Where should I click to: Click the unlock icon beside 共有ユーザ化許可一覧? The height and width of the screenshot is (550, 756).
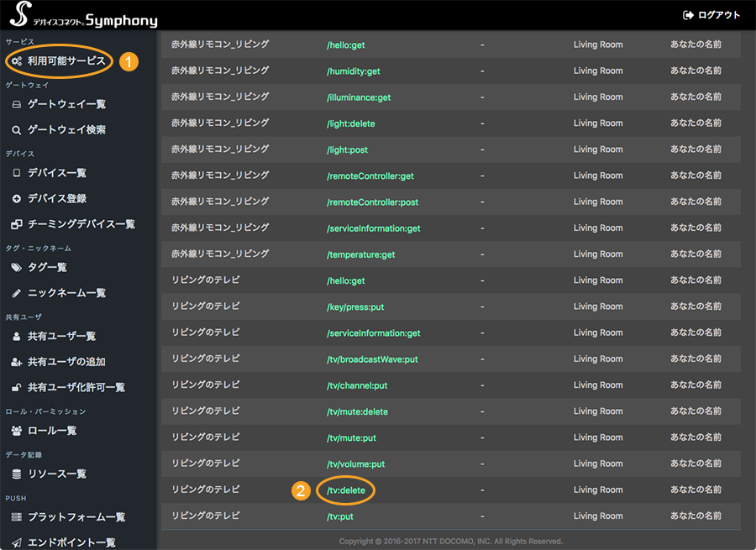click(17, 388)
